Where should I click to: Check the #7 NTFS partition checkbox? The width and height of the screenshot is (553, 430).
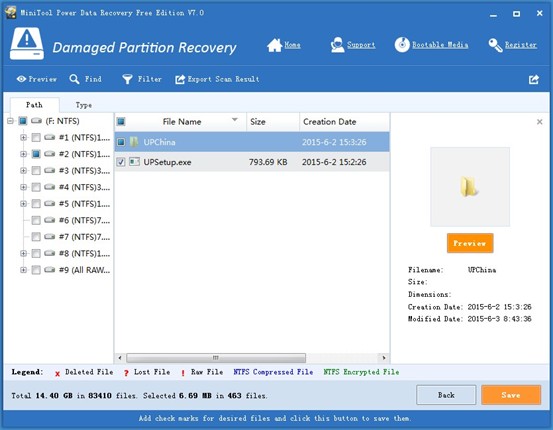click(x=36, y=237)
